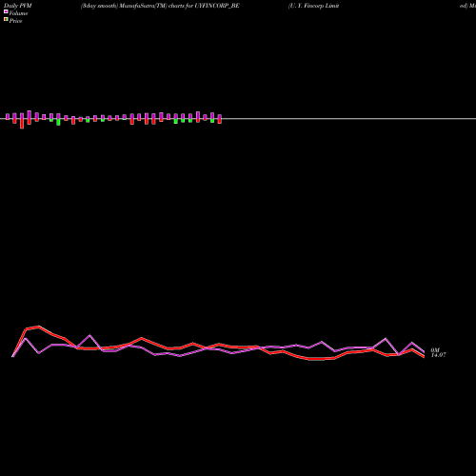Image resolution: width=476 pixels, height=476 pixels.
Task: Click the '14.07' price value label
Action: [438, 355]
